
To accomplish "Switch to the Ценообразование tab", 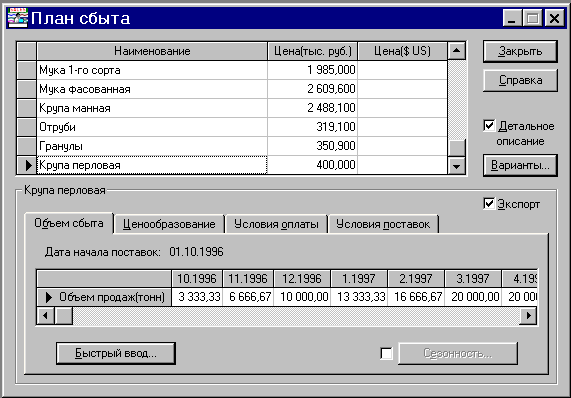I will 169,224.
